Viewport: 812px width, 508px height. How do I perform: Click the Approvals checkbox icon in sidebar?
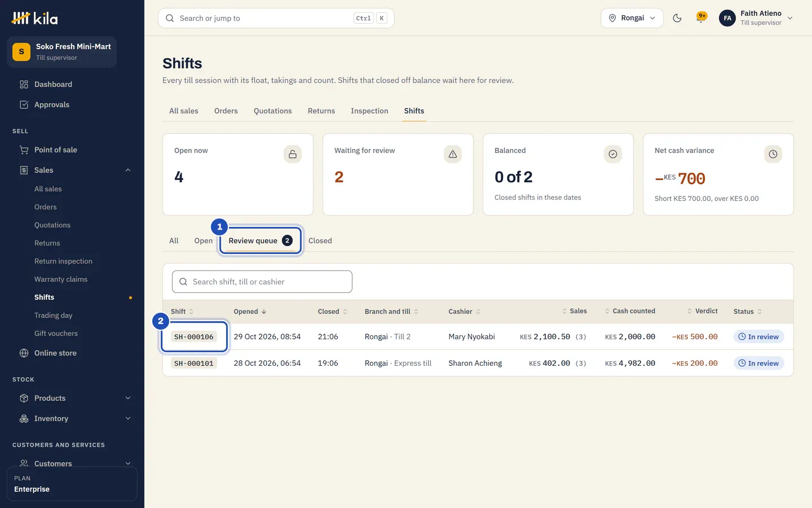click(24, 104)
